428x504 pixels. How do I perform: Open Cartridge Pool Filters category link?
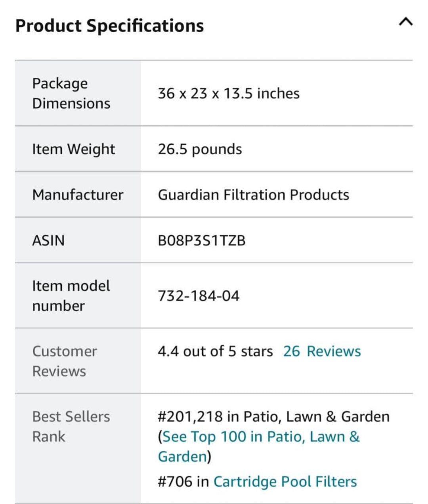tap(285, 482)
